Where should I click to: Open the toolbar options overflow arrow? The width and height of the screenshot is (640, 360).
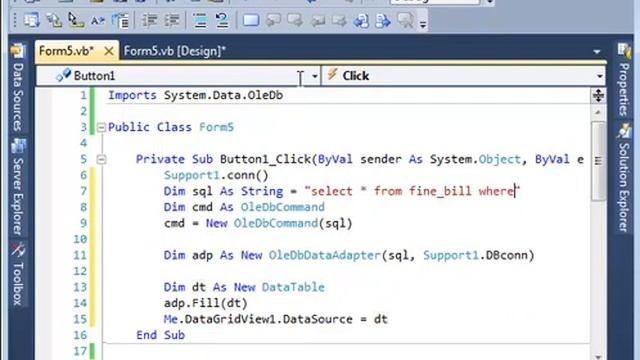coord(423,24)
